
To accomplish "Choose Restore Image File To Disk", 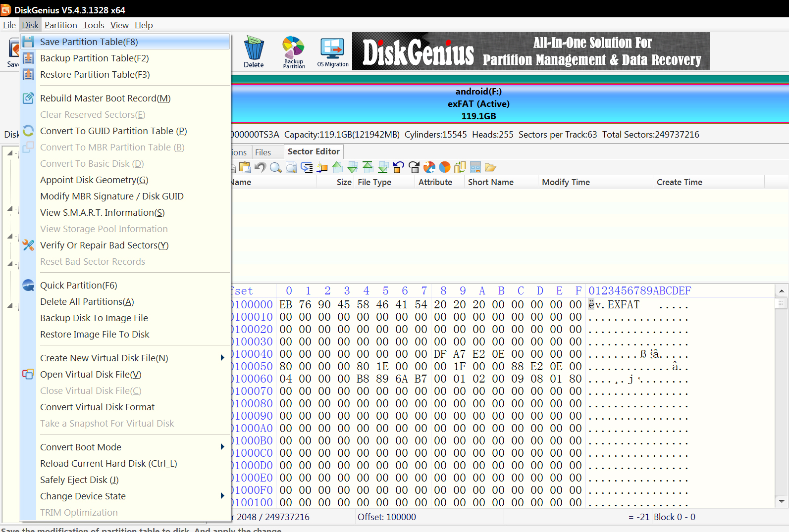I will click(x=125, y=335).
